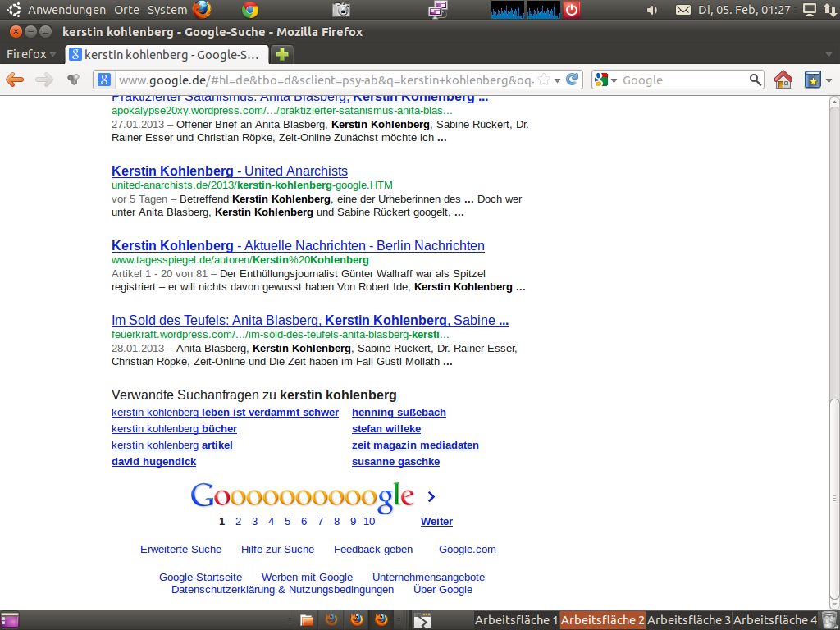Click the next arrow beside Google logo
Screen dimensions: 840x630
[431, 496]
